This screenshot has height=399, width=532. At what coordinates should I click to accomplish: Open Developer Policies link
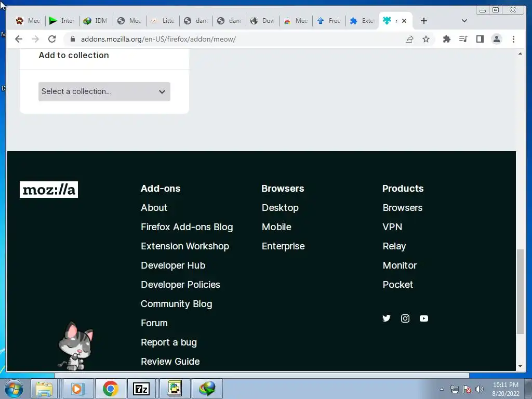point(180,285)
